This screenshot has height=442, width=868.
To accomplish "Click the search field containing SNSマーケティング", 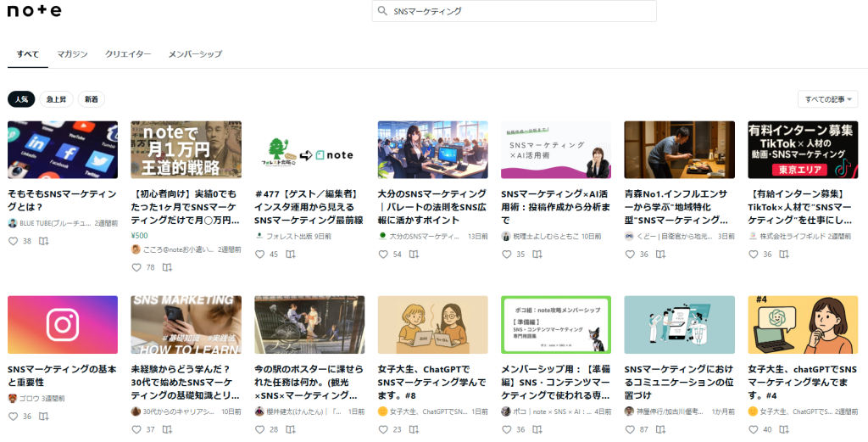I will (x=515, y=10).
